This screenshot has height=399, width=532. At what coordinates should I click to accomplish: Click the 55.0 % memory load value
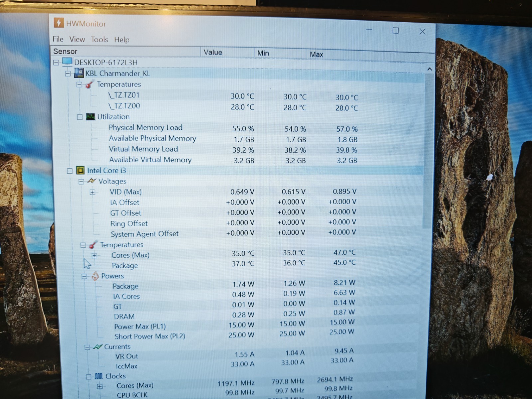coord(243,129)
